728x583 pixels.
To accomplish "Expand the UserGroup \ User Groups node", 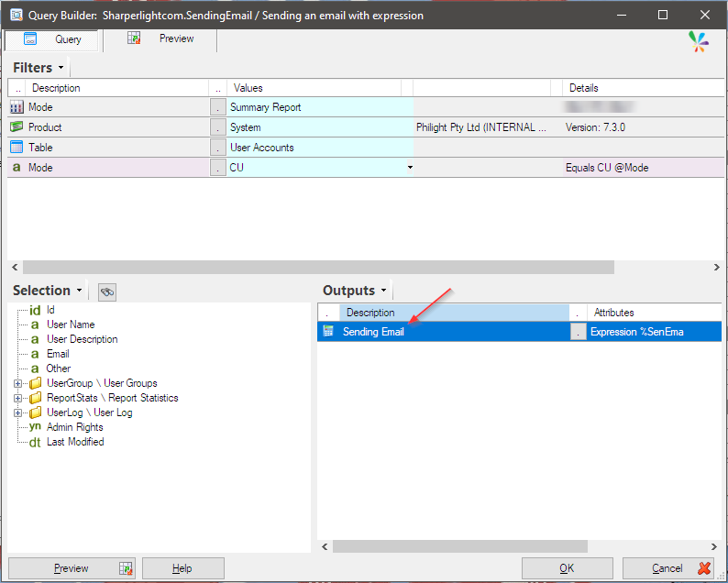I will tap(17, 383).
